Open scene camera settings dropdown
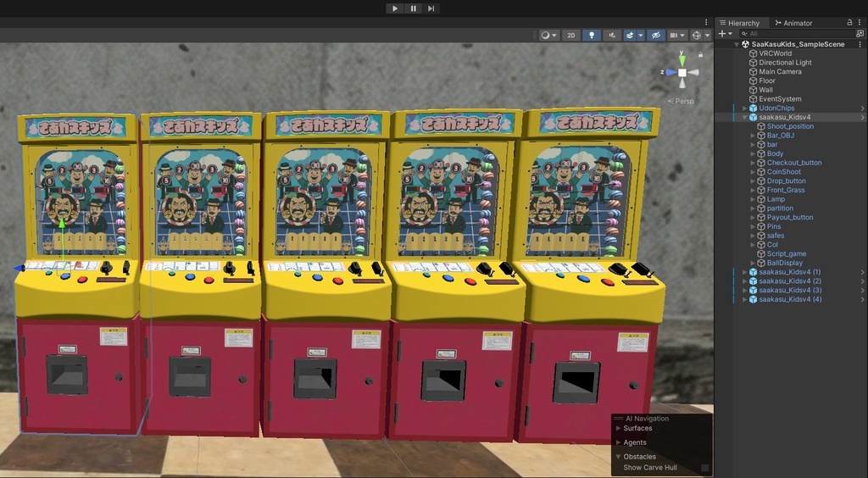The height and width of the screenshot is (478, 868). pyautogui.click(x=677, y=36)
